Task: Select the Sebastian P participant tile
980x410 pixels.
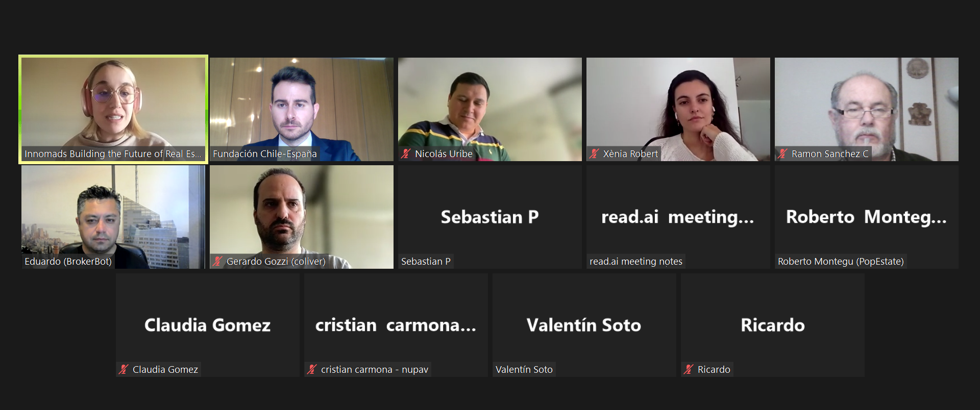Action: tap(490, 217)
